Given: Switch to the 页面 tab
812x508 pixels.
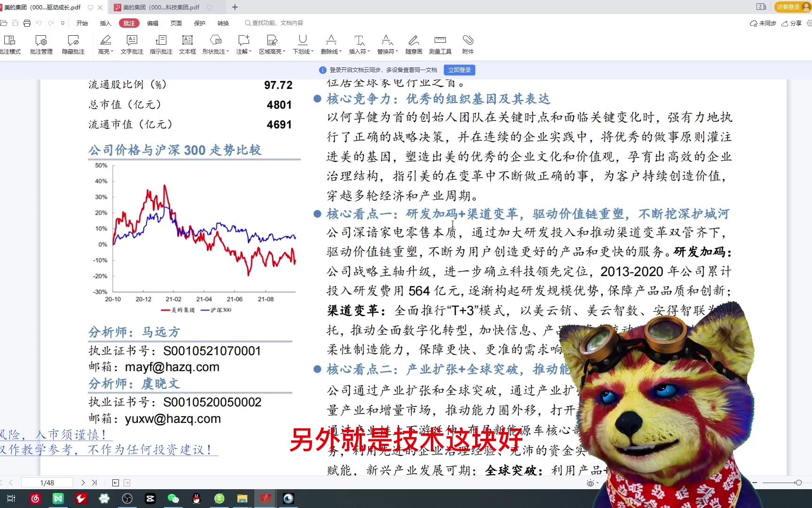Looking at the screenshot, I should tap(176, 23).
